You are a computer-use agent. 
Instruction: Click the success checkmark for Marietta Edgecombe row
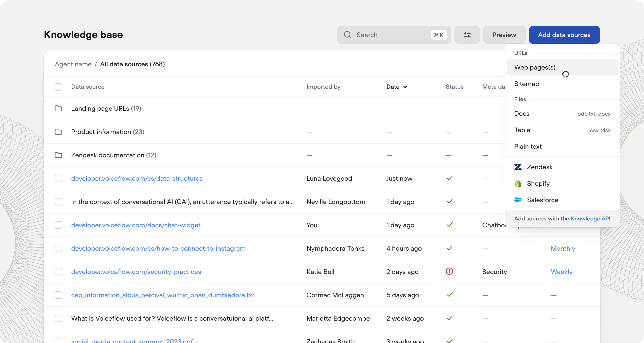click(449, 318)
